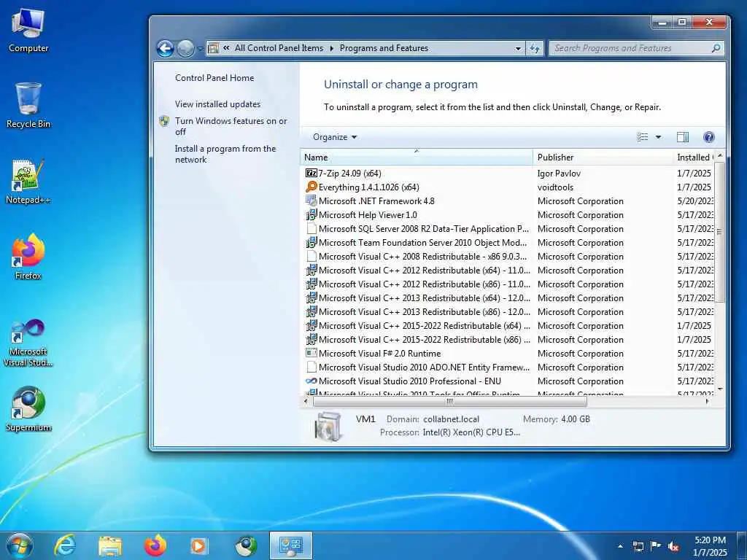Click the search magnifier icon
The height and width of the screenshot is (560, 747).
tap(716, 48)
